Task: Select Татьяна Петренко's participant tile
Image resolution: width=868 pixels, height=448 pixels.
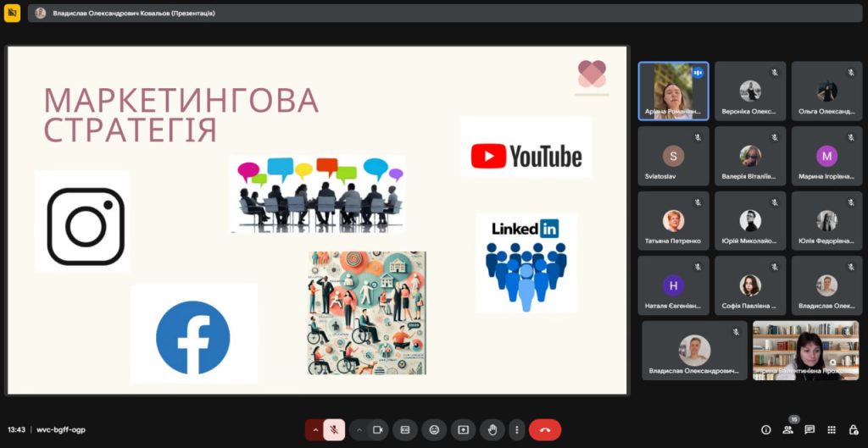Action: 673,221
